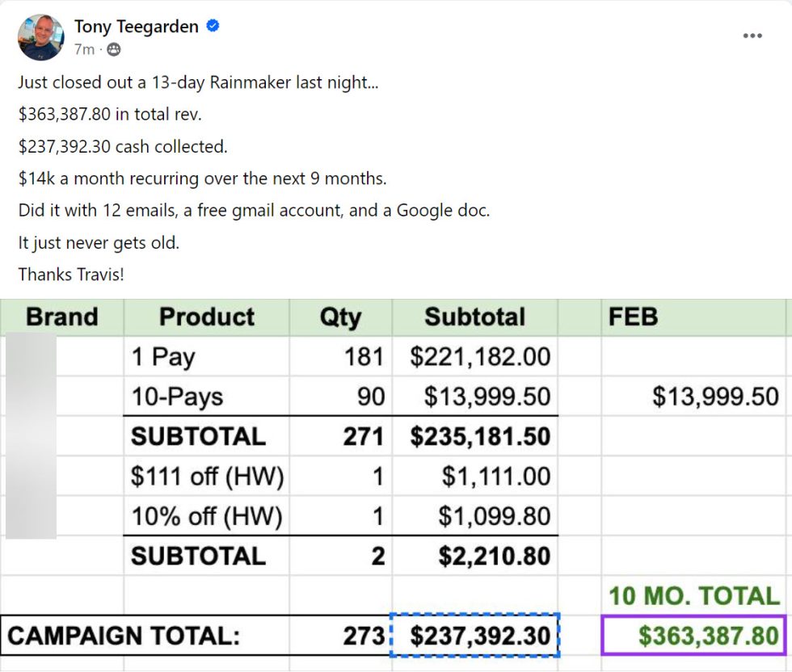
Task: Open Tony Teegarden's profile name link
Action: (136, 27)
